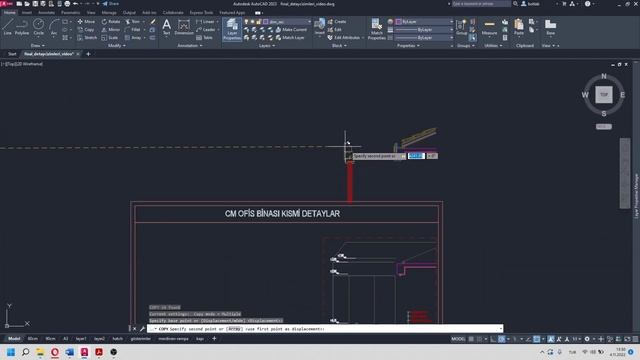Toggle layer freeze sun icon
Image resolution: width=640 pixels, height=360 pixels.
click(x=253, y=22)
